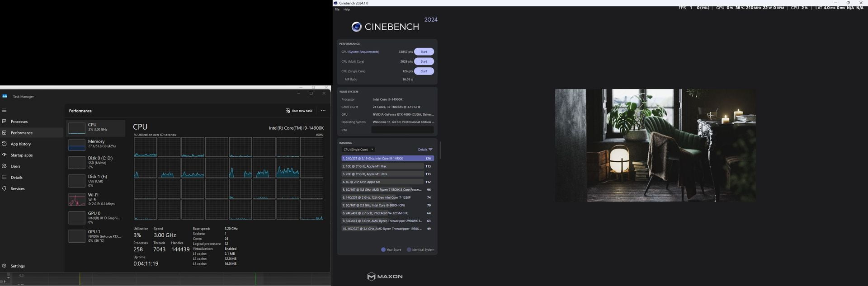This screenshot has height=286, width=868.
Task: Select the Intel Core i7-1280P ranking row
Action: tap(387, 197)
